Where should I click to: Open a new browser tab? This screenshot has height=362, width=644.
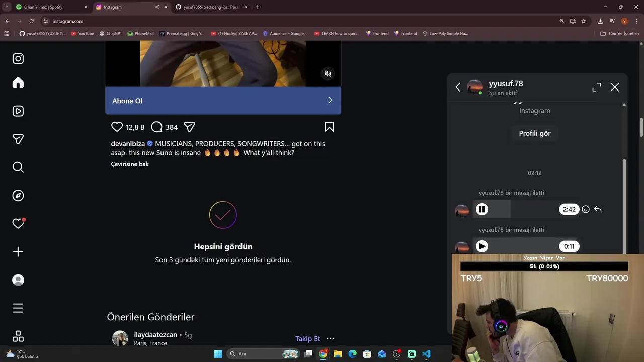[258, 7]
